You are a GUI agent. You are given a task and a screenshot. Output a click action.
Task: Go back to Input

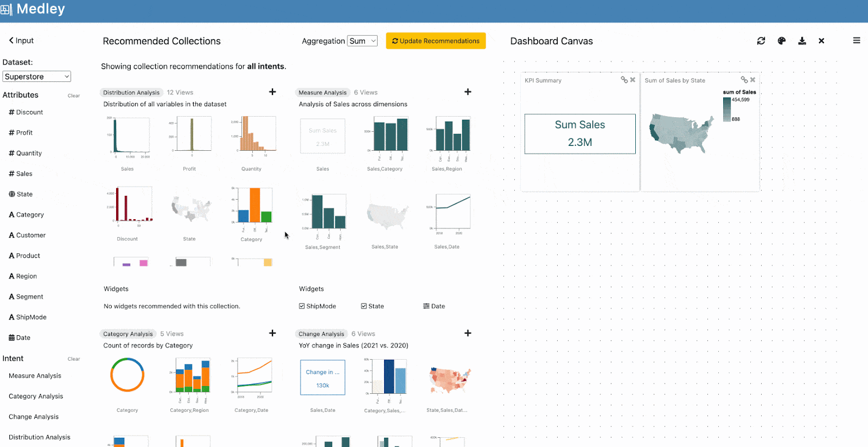click(21, 41)
